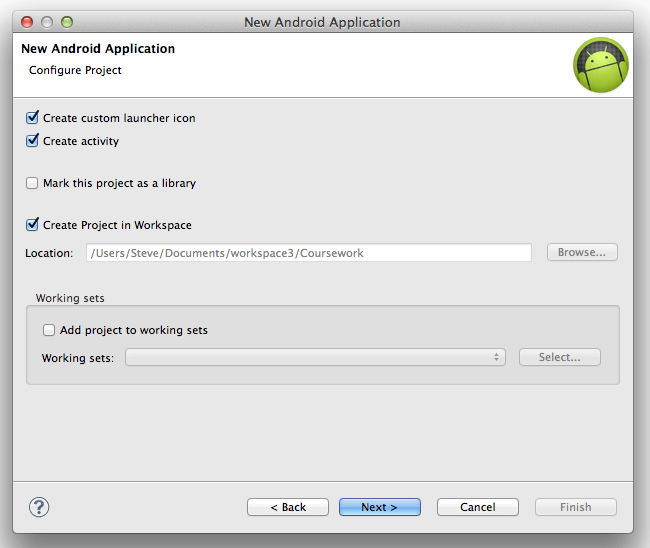Uncheck Create custom launcher icon
The width and height of the screenshot is (650, 548).
pos(32,118)
